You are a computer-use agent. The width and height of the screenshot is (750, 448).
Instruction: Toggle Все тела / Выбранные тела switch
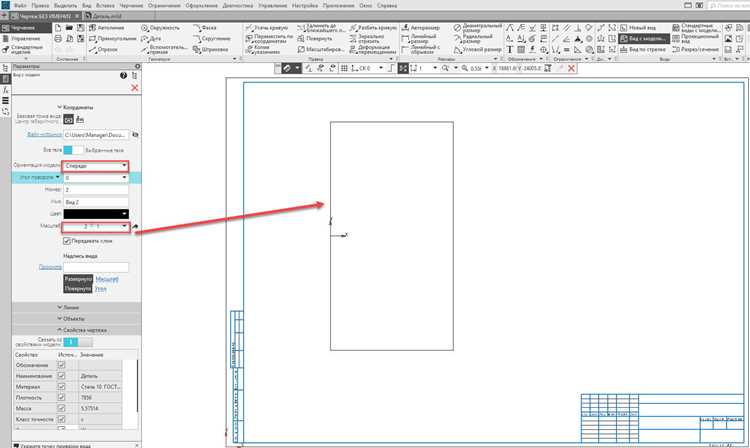pyautogui.click(x=73, y=150)
